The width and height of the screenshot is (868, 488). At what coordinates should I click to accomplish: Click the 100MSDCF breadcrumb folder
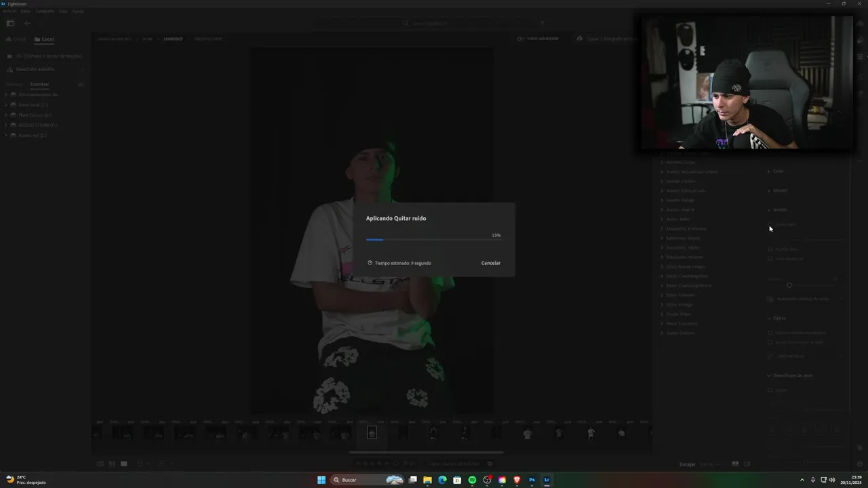click(x=173, y=39)
